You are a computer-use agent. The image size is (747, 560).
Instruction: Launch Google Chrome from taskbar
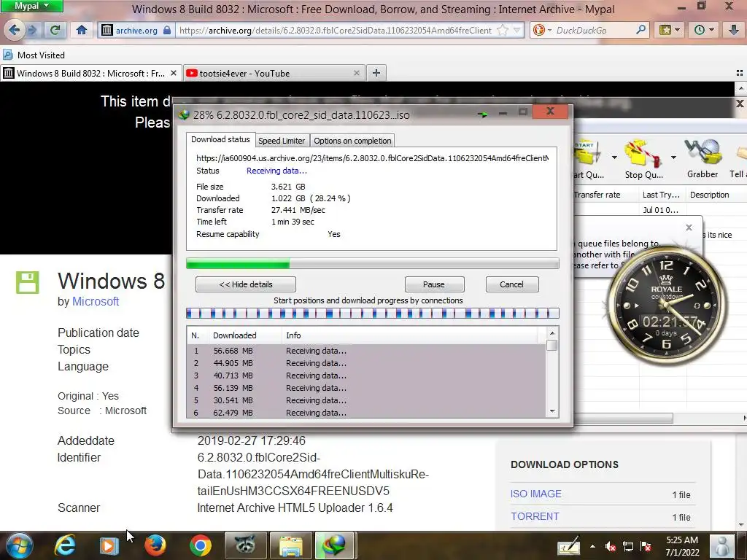(x=201, y=545)
